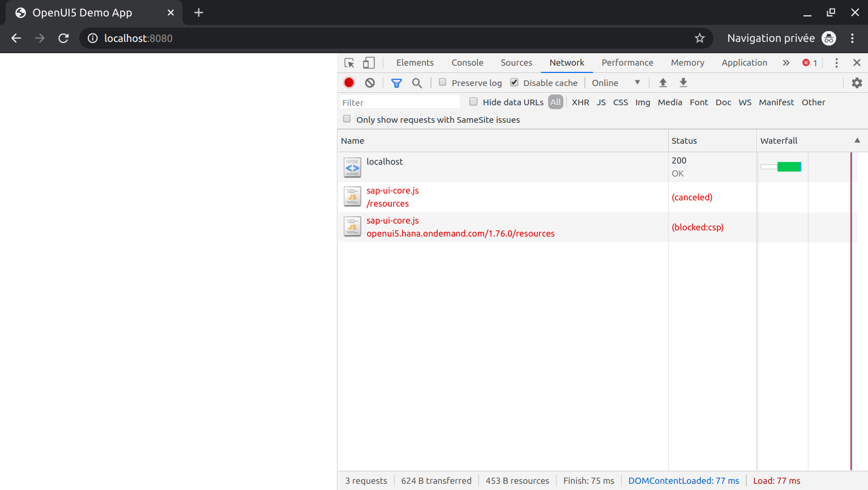Enable the Preserve log checkbox
The width and height of the screenshot is (868, 490).
click(442, 82)
